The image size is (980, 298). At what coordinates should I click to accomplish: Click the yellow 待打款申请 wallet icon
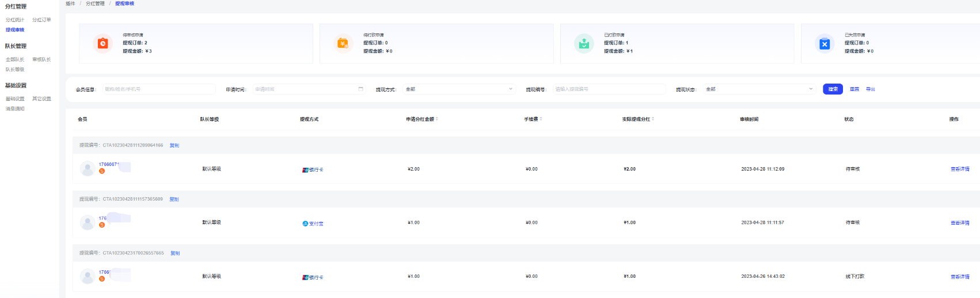[343, 43]
